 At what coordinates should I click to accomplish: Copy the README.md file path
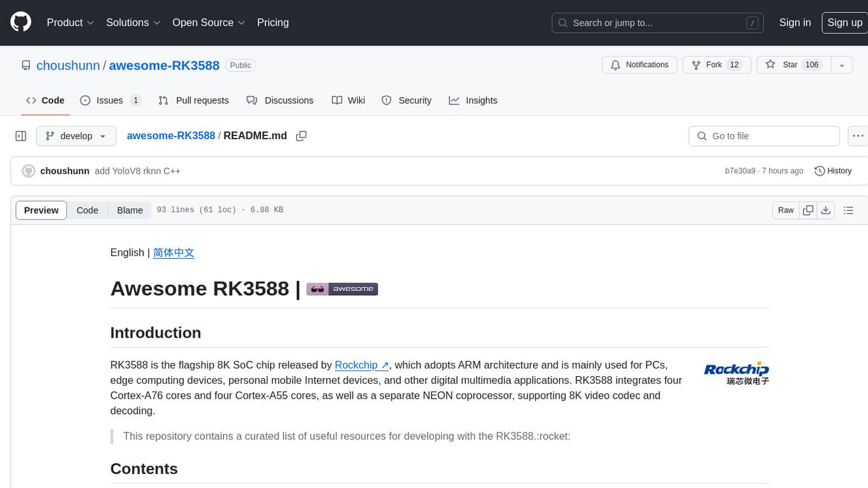pyautogui.click(x=301, y=136)
